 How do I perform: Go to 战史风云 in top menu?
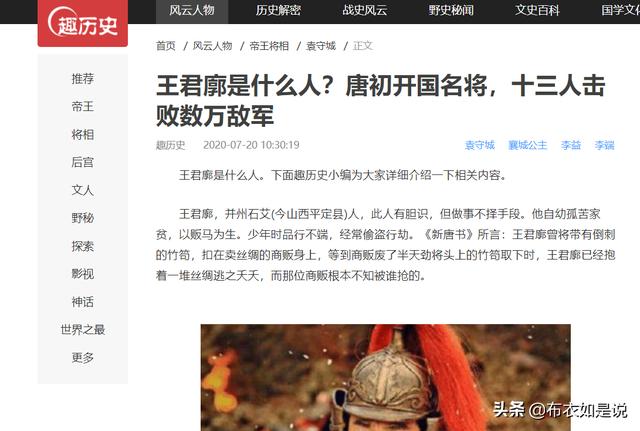coord(364,10)
